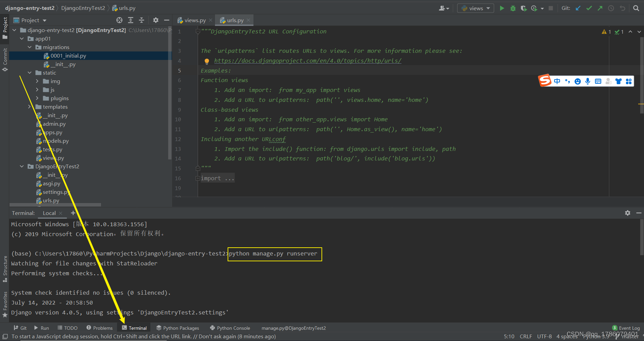The image size is (644, 341).
Task: Switch Sogou input language mode
Action: (x=557, y=81)
